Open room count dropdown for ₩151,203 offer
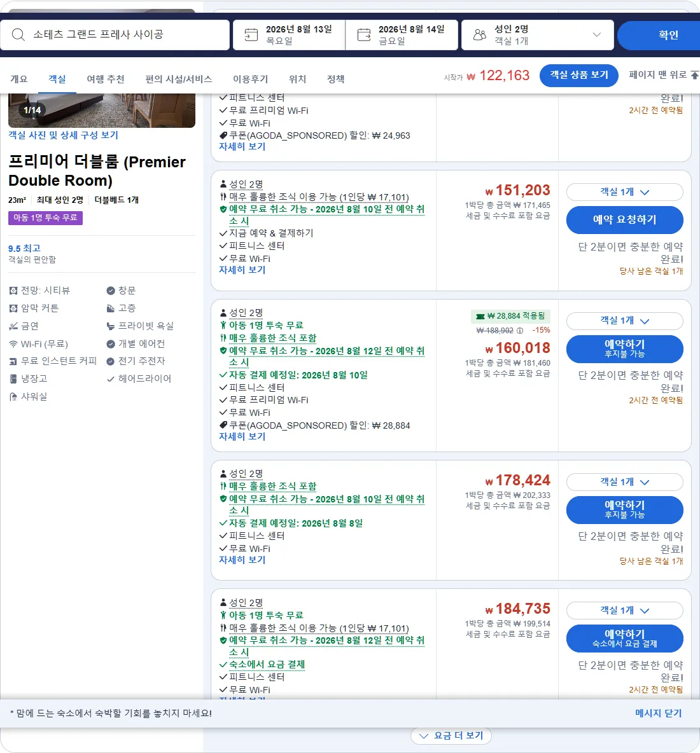This screenshot has height=753, width=700. pos(624,192)
